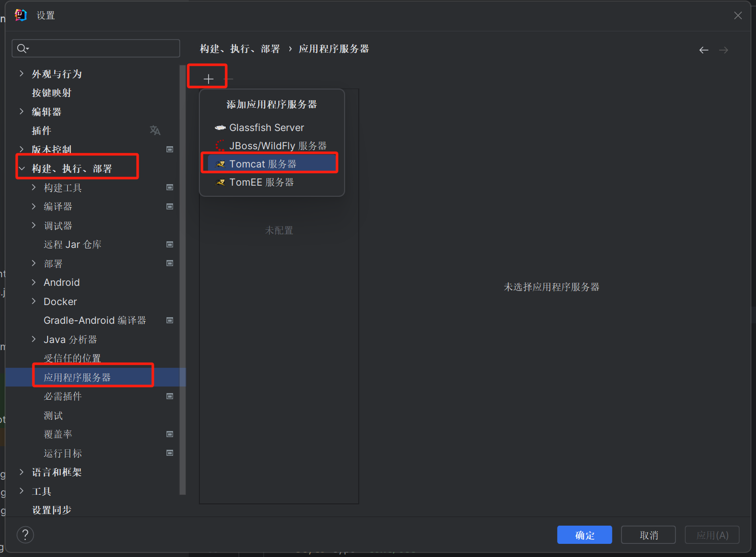The image size is (756, 557).
Task: Click the forward navigation arrow
Action: tap(724, 50)
